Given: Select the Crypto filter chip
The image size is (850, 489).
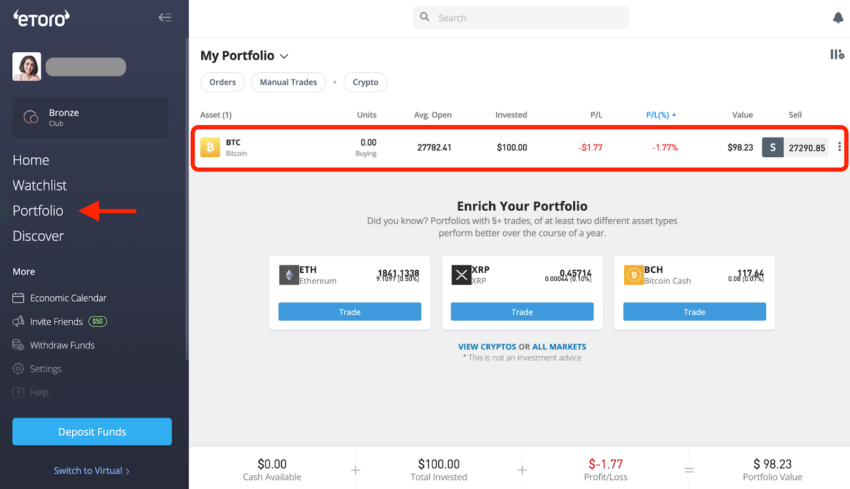Looking at the screenshot, I should coord(365,82).
